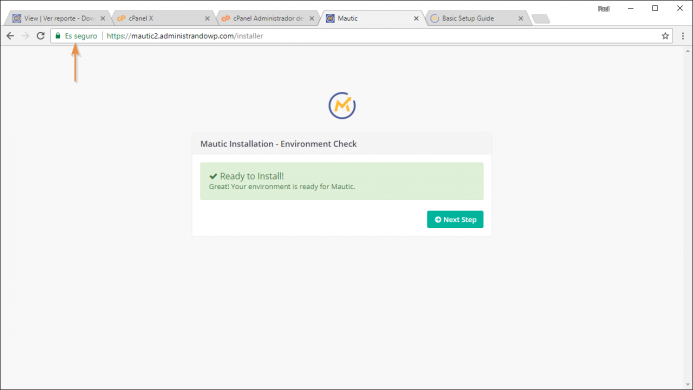Image resolution: width=693 pixels, height=390 pixels.
Task: Close the View | Ver reporte tab
Action: [103, 19]
